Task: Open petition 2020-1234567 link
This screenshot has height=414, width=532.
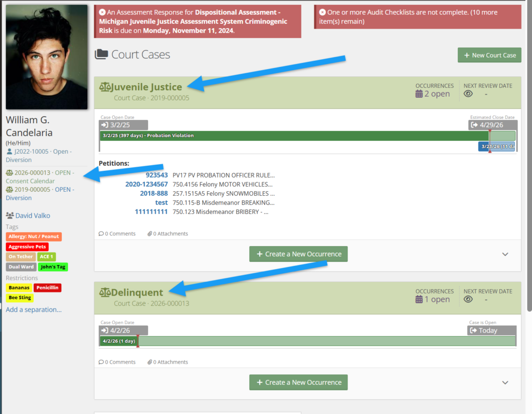Action: pos(147,184)
